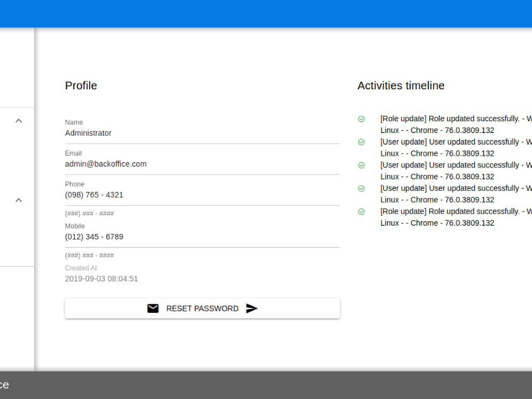The height and width of the screenshot is (399, 532).
Task: Click the check icon of second User update entry
Action: point(361,165)
